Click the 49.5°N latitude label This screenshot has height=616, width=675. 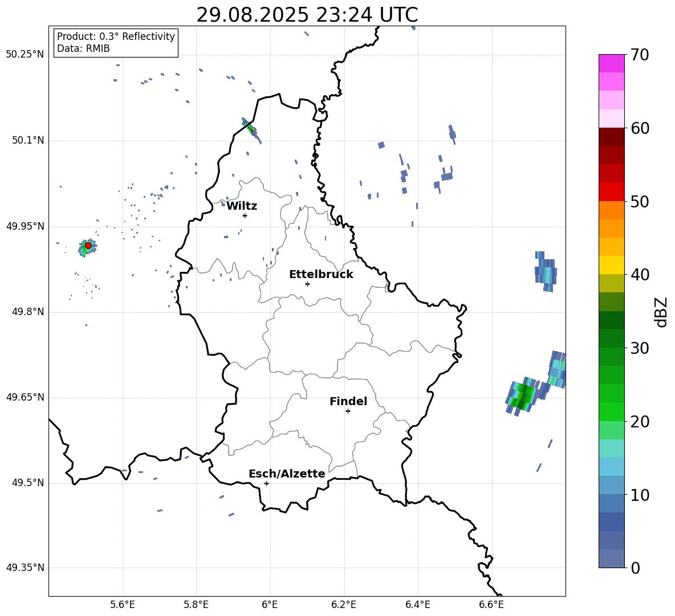27,483
